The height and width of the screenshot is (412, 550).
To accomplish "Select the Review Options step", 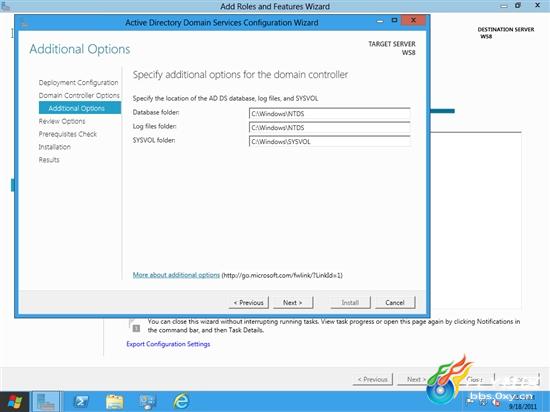I will 62,121.
